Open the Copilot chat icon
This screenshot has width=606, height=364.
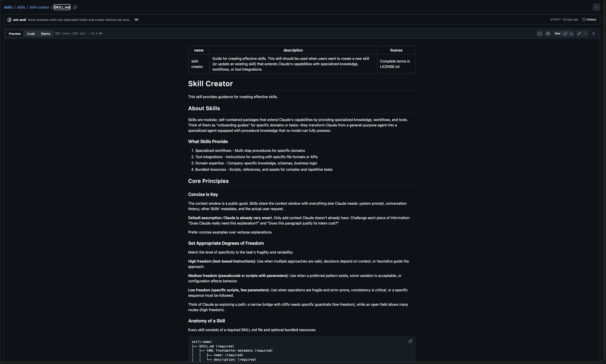tap(548, 34)
